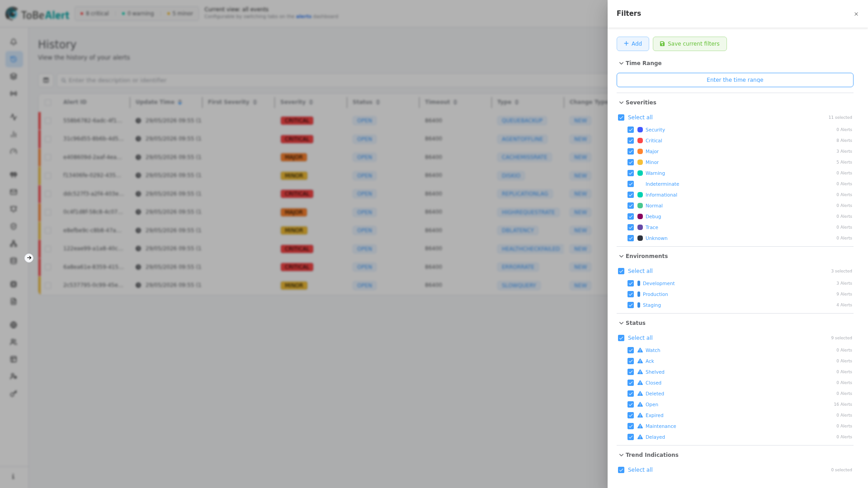This screenshot has height=488, width=868.
Task: Click the Add filter button
Action: tap(632, 44)
